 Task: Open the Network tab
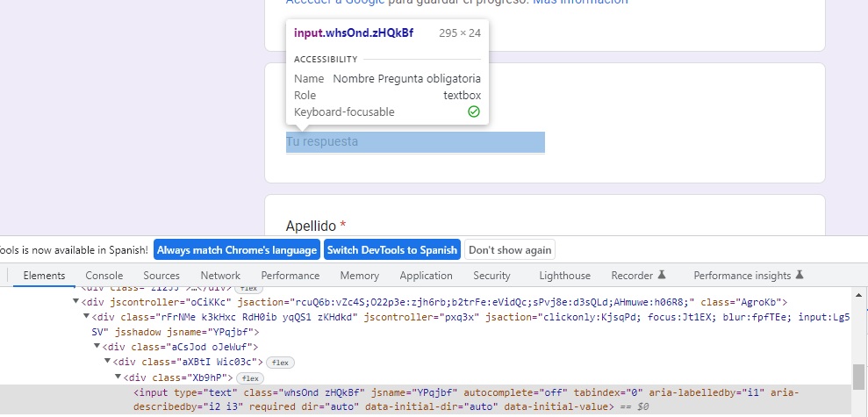[x=220, y=276]
